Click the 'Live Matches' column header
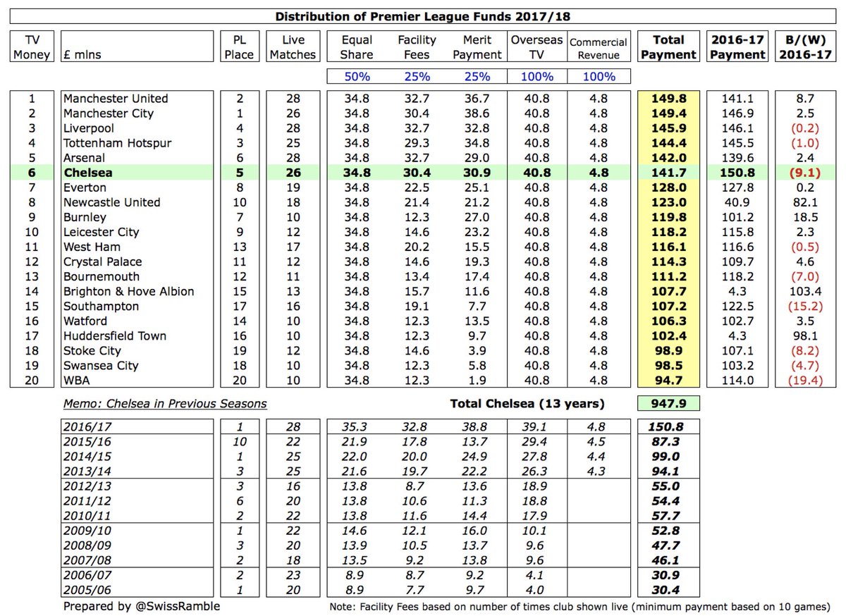Image resolution: width=846 pixels, height=616 pixels. (x=293, y=47)
